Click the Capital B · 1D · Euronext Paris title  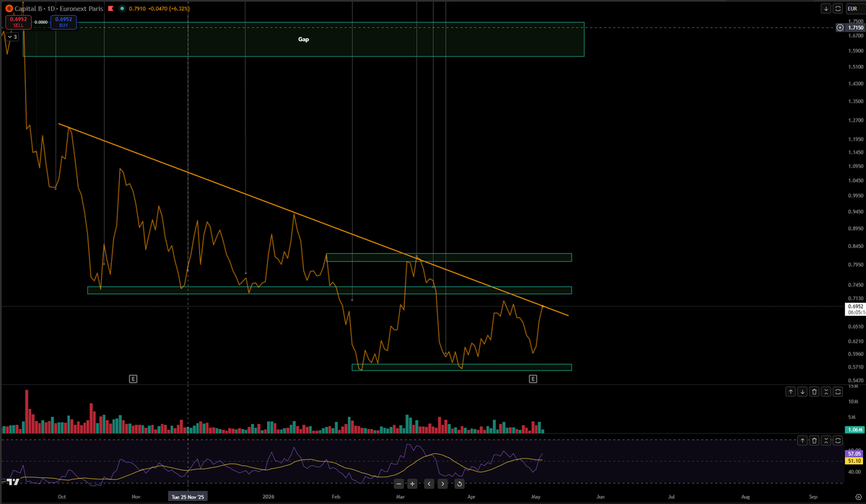pos(59,9)
